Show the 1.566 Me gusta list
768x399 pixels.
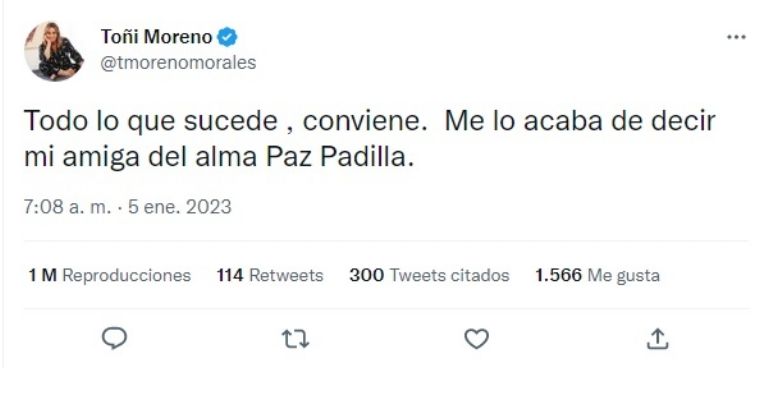pos(597,275)
